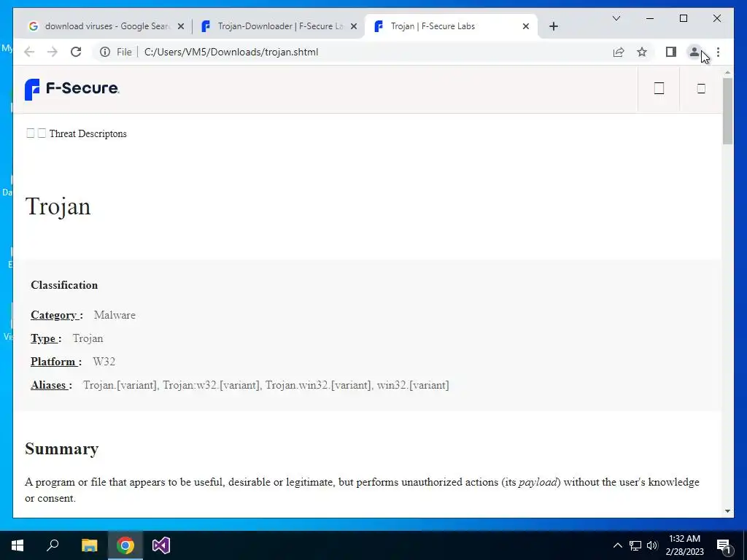Screen dimensions: 747x560
Task: Click scrollbar up arrow
Action: (x=727, y=72)
